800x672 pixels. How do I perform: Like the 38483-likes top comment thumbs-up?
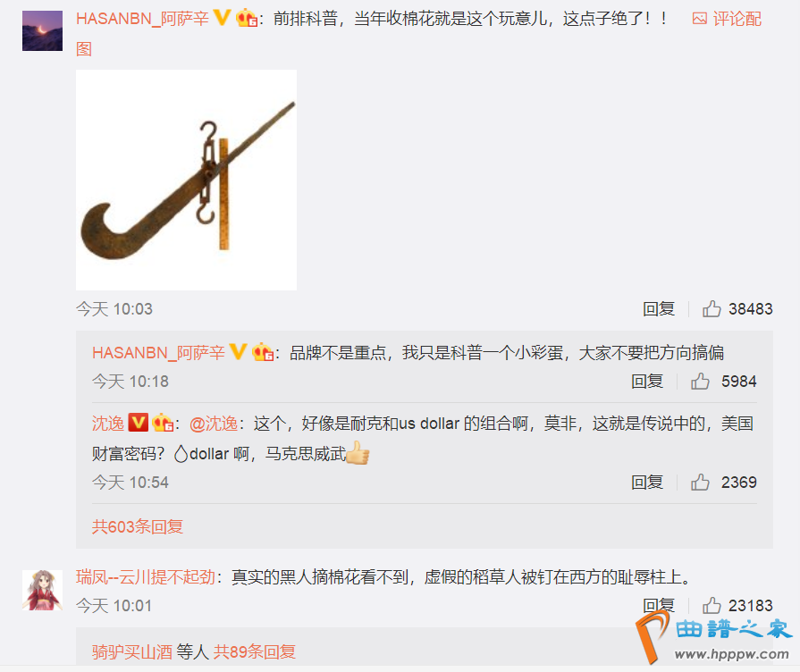pos(712,308)
